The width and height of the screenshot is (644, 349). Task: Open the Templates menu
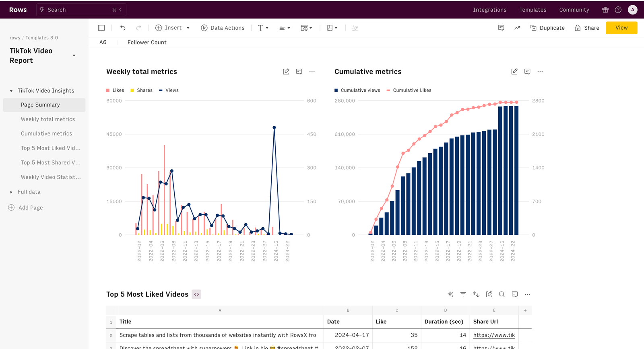(533, 10)
